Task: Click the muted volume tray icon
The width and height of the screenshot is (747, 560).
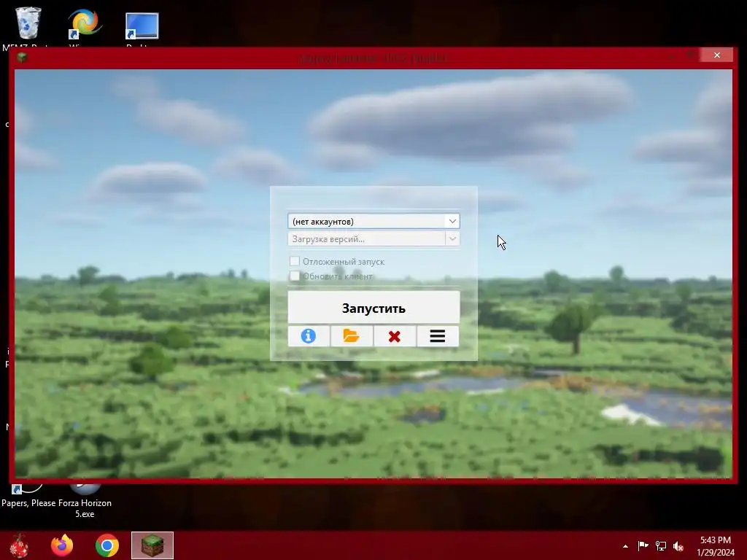Action: pyautogui.click(x=678, y=546)
